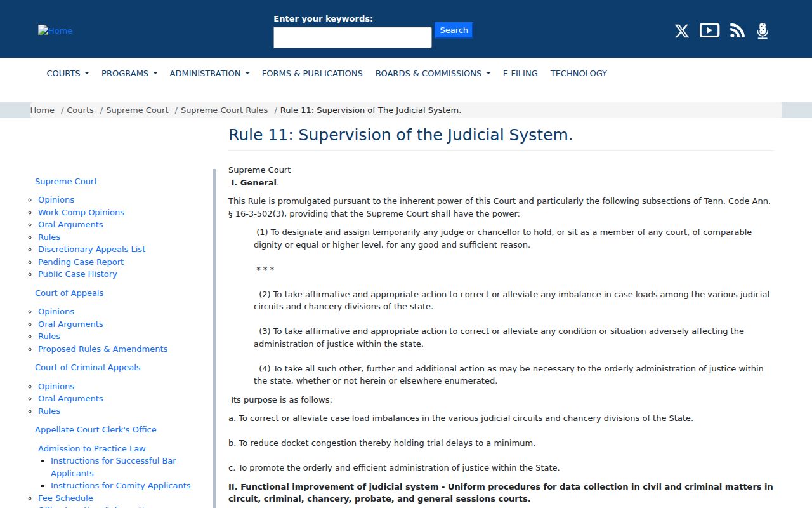Open Proposed Rules & Amendments link
This screenshot has width=812, height=508.
coord(103,349)
